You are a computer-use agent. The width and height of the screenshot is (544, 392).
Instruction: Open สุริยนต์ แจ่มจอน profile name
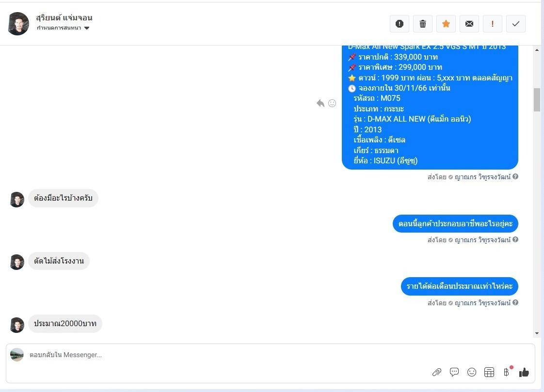tap(64, 17)
